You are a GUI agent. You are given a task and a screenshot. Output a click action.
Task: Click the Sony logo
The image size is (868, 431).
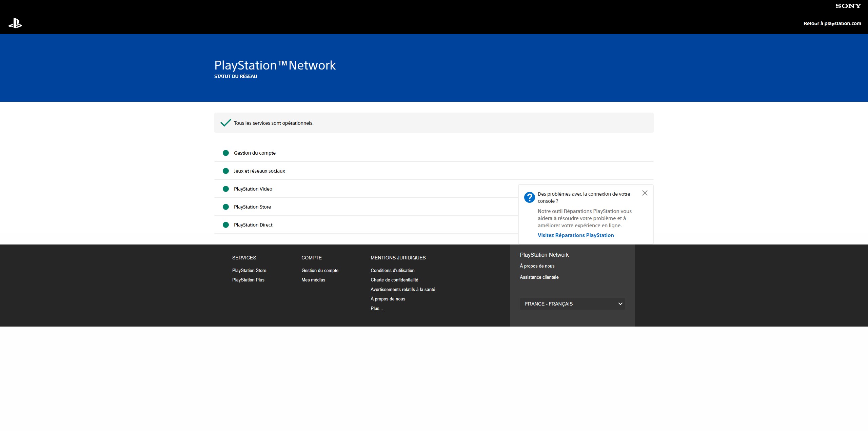coord(848,6)
